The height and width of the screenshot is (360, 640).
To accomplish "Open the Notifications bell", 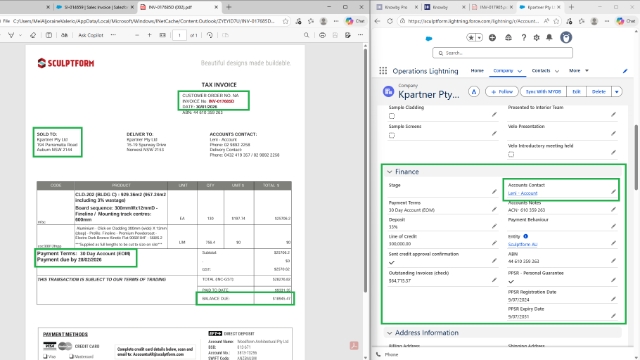I will [549, 38].
